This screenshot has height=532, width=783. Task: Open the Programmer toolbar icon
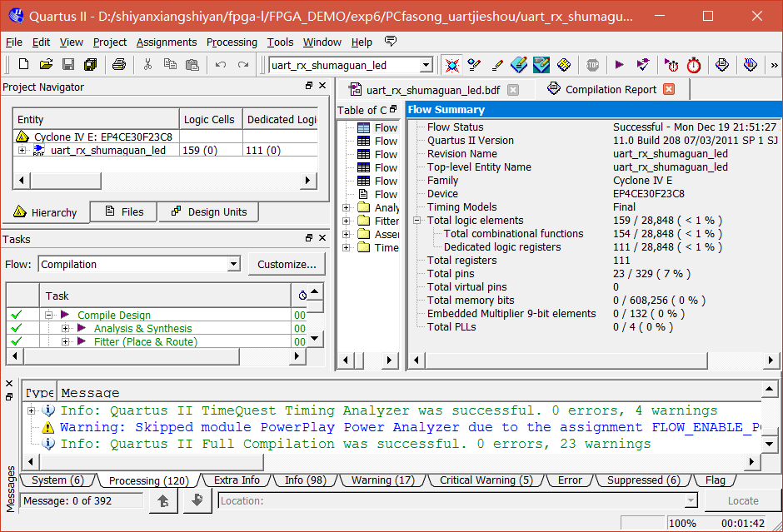[x=750, y=65]
